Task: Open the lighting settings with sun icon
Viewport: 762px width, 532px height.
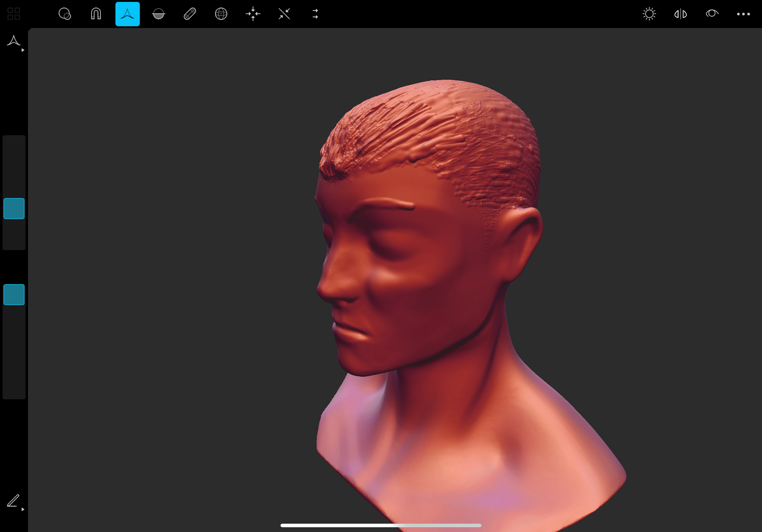Action: pos(649,14)
